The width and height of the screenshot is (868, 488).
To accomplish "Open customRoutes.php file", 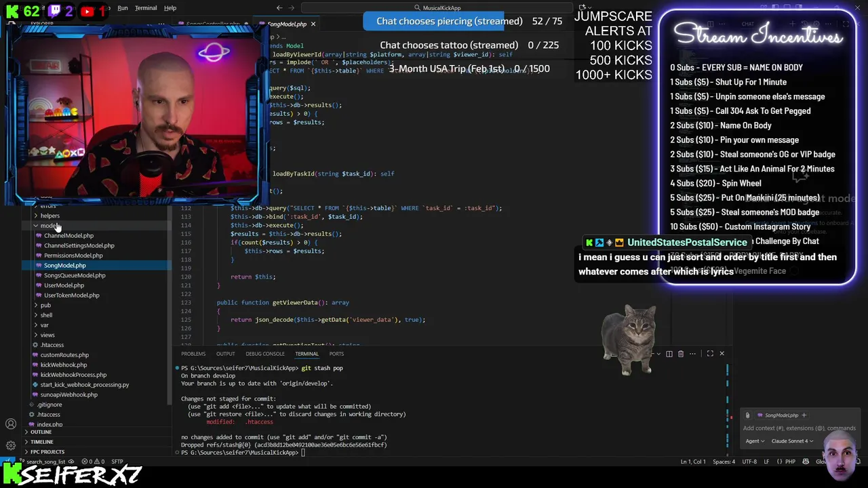I will 64,355.
